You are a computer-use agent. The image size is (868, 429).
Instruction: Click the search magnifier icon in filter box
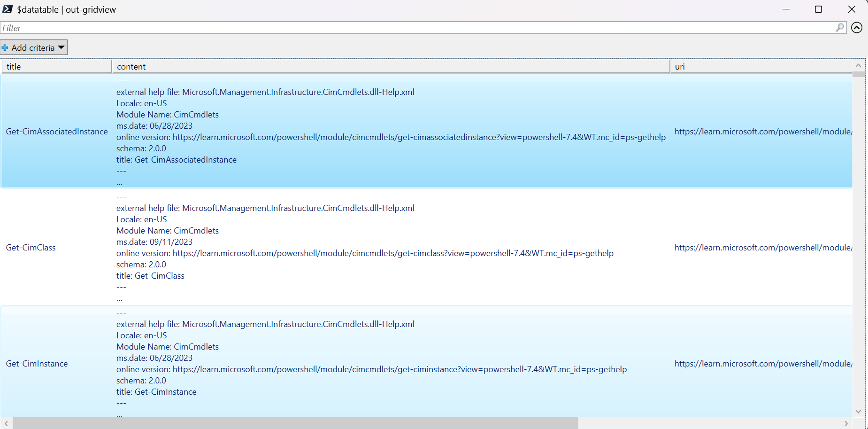tap(840, 28)
